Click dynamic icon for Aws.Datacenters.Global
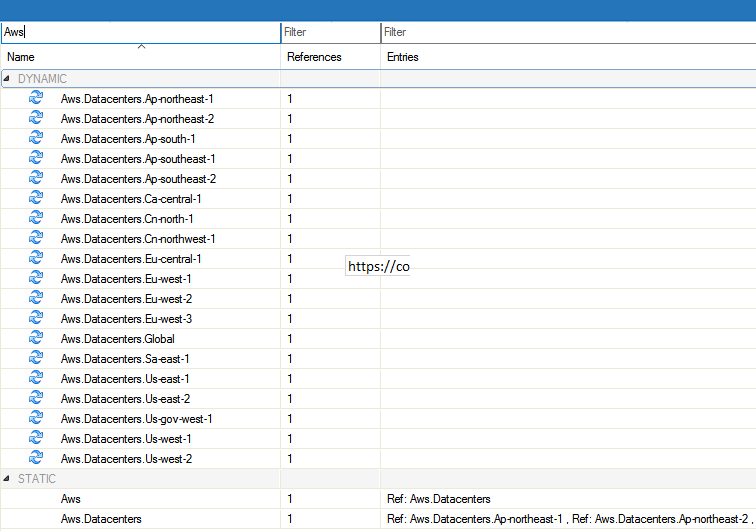This screenshot has width=756, height=531. coord(36,338)
